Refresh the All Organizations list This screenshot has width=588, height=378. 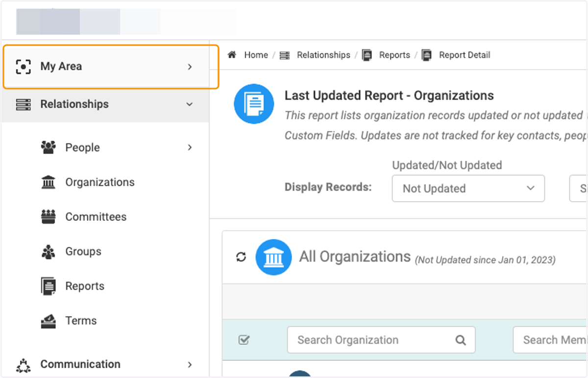(x=241, y=257)
